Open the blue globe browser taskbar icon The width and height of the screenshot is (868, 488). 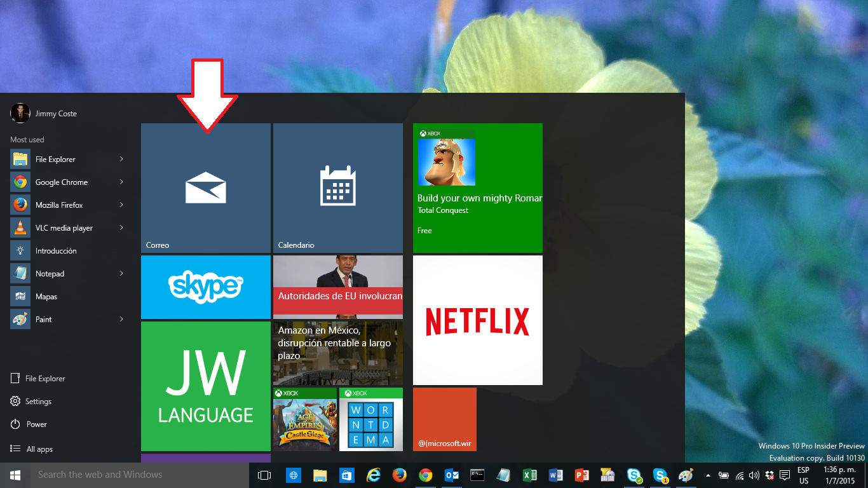pos(293,475)
